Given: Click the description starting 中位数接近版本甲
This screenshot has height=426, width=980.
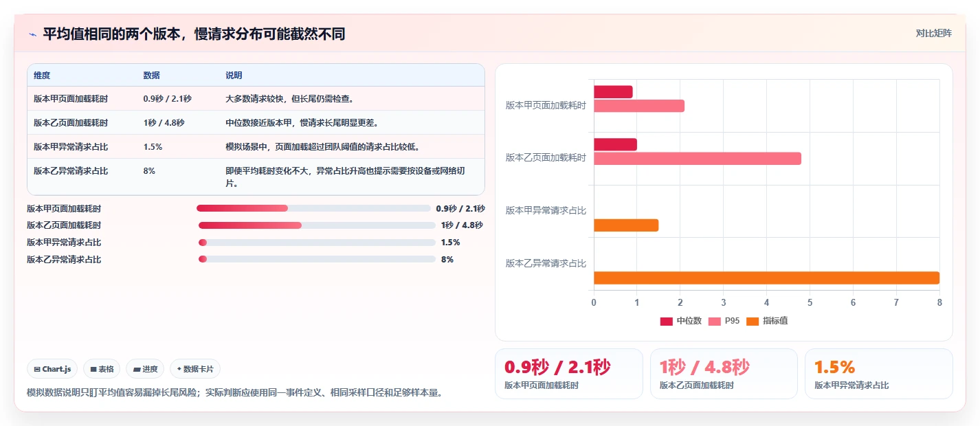Looking at the screenshot, I should 302,123.
